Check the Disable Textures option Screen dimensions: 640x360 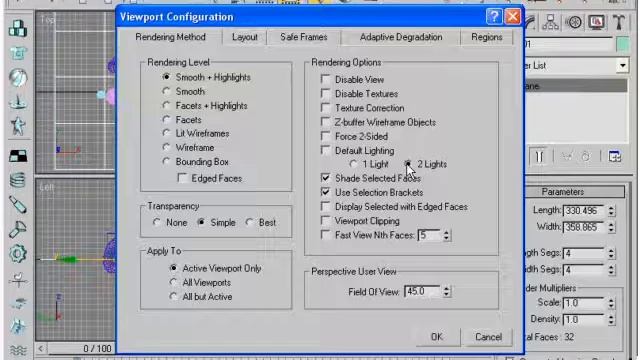pyautogui.click(x=325, y=93)
